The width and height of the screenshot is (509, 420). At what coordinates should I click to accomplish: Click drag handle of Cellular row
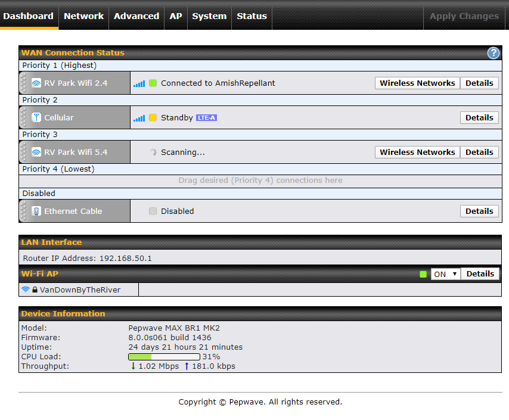(x=23, y=117)
